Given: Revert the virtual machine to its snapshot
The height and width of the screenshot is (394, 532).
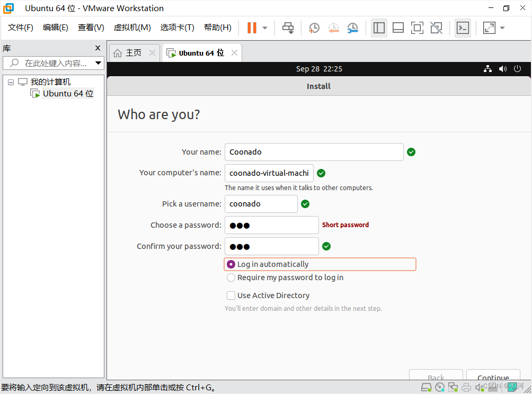Looking at the screenshot, I should pos(333,28).
